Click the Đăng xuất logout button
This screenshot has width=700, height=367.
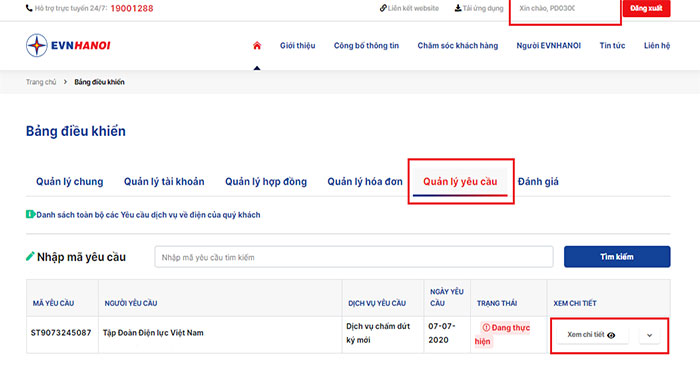tap(646, 8)
